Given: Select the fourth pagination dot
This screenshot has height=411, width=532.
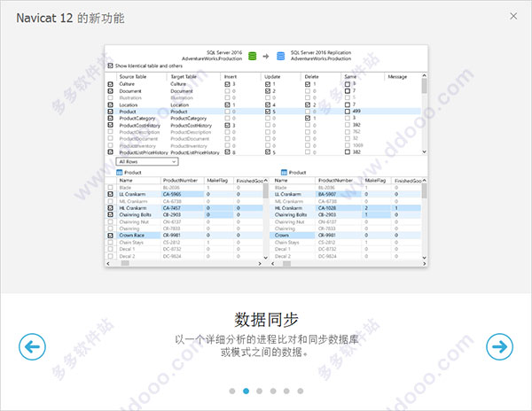Looking at the screenshot, I should [x=273, y=391].
